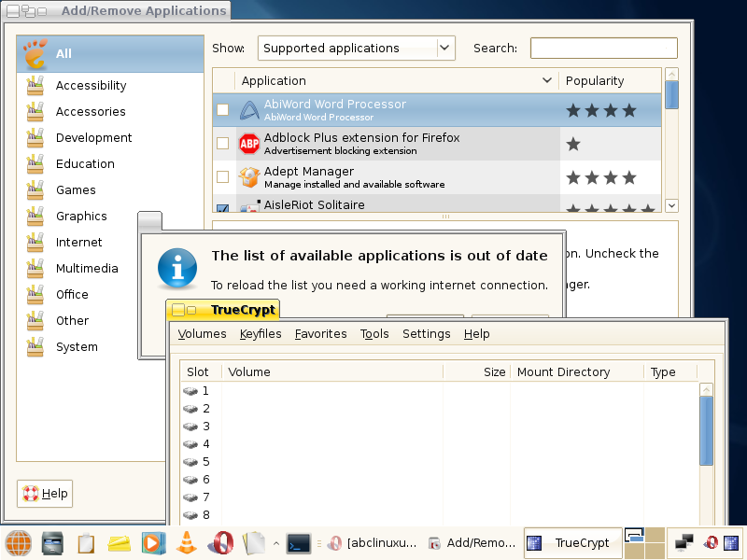Click the Slot column header in TrueCrypt
747x560 pixels.
[x=201, y=371]
